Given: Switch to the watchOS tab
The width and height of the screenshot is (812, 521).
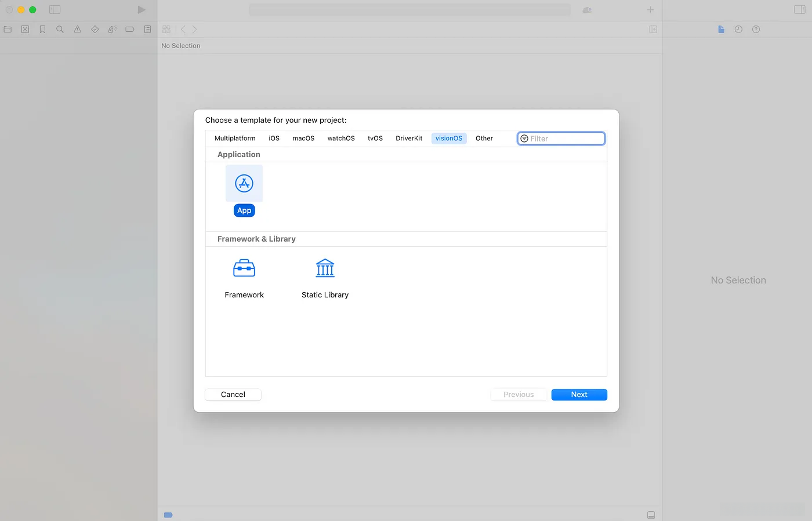Looking at the screenshot, I should 341,139.
